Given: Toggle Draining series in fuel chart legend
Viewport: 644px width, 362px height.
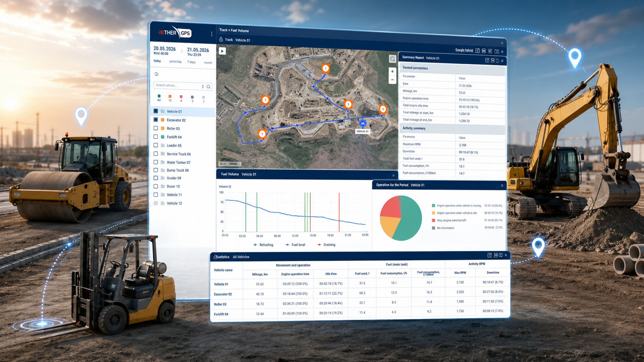Looking at the screenshot, I should pos(326,245).
